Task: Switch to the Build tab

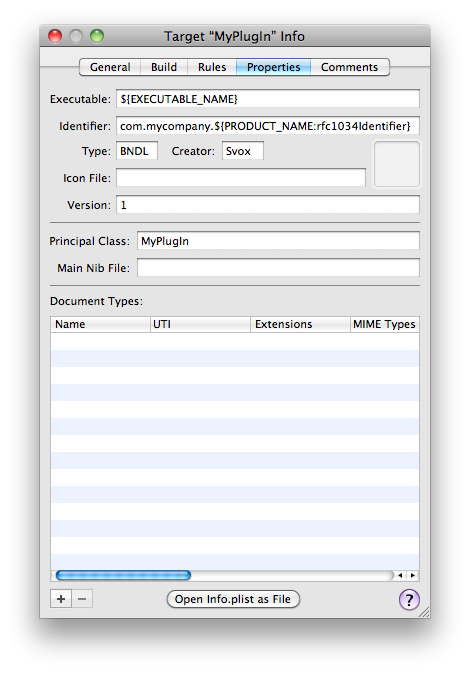Action: (x=164, y=67)
